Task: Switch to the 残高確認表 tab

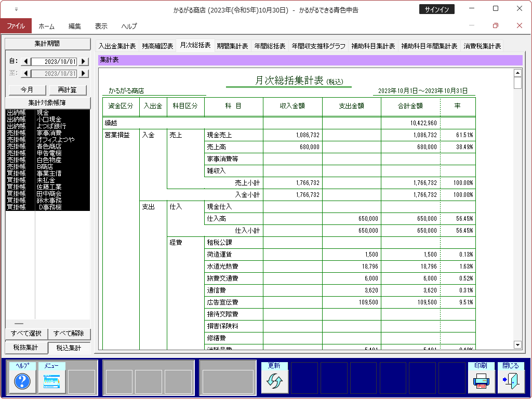Action: [157, 46]
